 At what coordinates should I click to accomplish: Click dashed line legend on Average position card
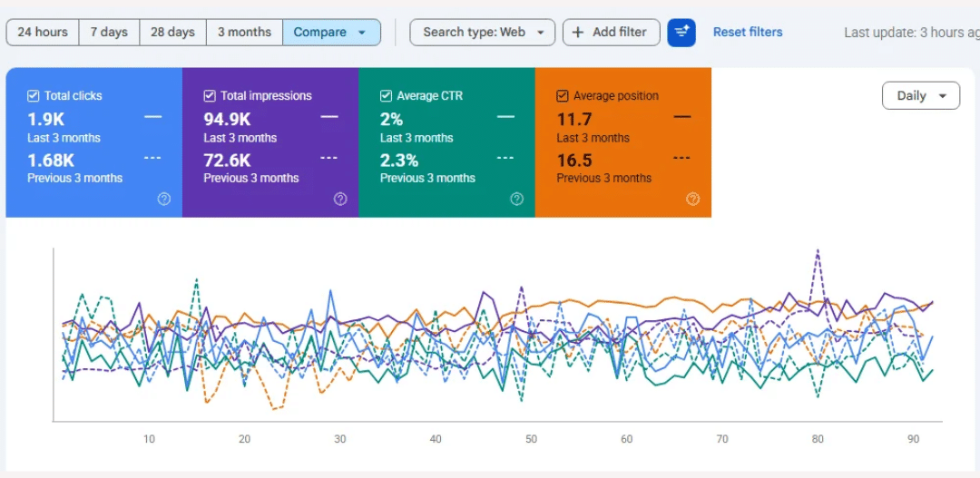coord(681,158)
